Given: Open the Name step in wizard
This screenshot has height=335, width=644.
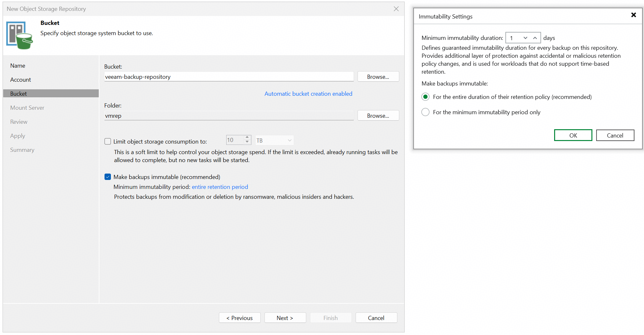Looking at the screenshot, I should tap(18, 66).
